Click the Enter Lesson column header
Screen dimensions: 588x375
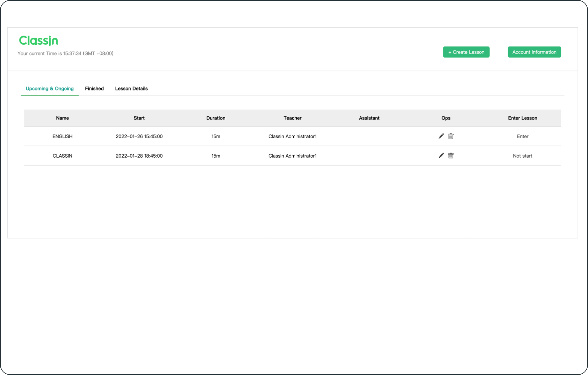coord(522,118)
